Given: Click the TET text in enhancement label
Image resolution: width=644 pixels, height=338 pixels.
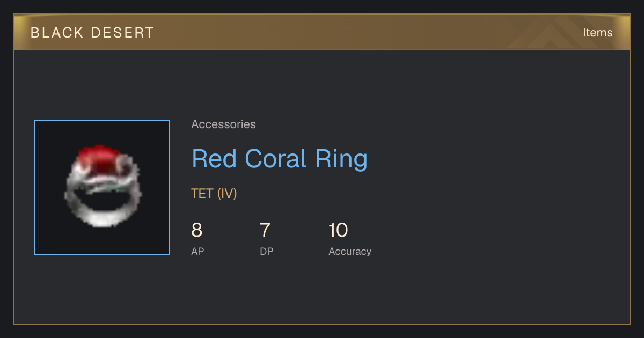Looking at the screenshot, I should point(202,194).
